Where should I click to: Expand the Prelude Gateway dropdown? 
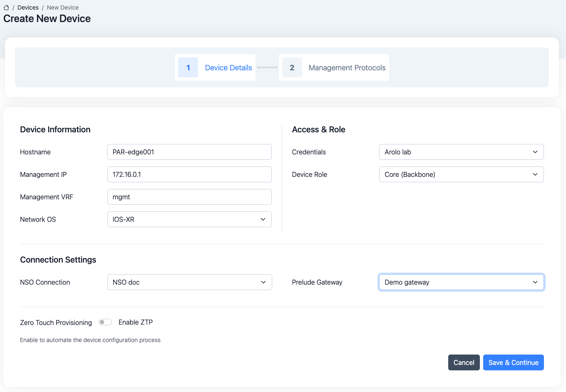[461, 282]
